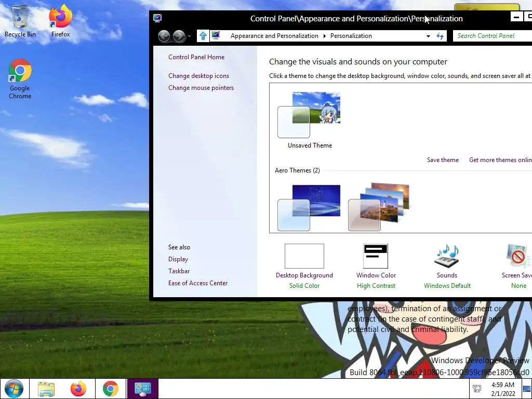
Task: Click Save theme link
Action: tap(443, 160)
